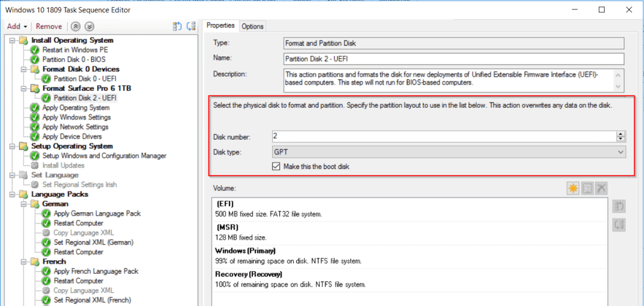Click the volume properties icon
Viewport: 644px width, 306px height.
[587, 188]
